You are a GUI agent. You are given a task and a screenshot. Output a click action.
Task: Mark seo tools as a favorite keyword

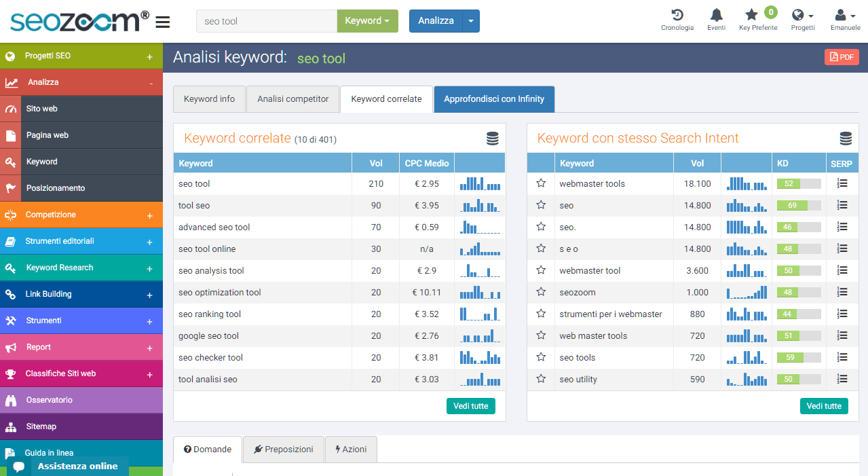(x=540, y=357)
